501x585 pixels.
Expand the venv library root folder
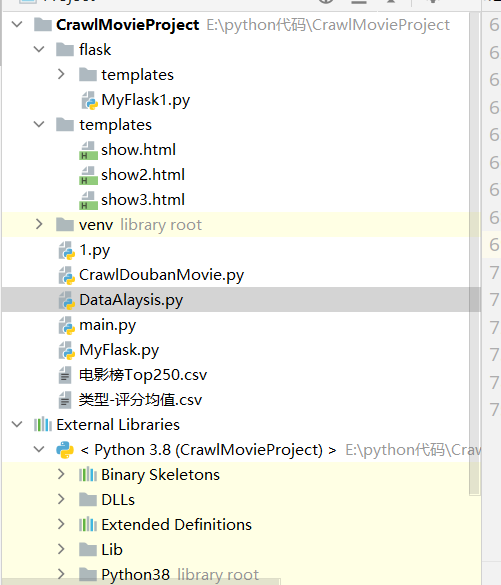pos(39,224)
